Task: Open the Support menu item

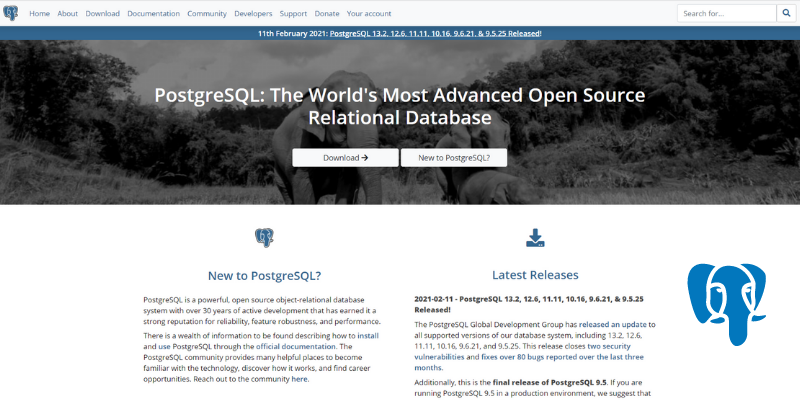Action: tap(293, 14)
